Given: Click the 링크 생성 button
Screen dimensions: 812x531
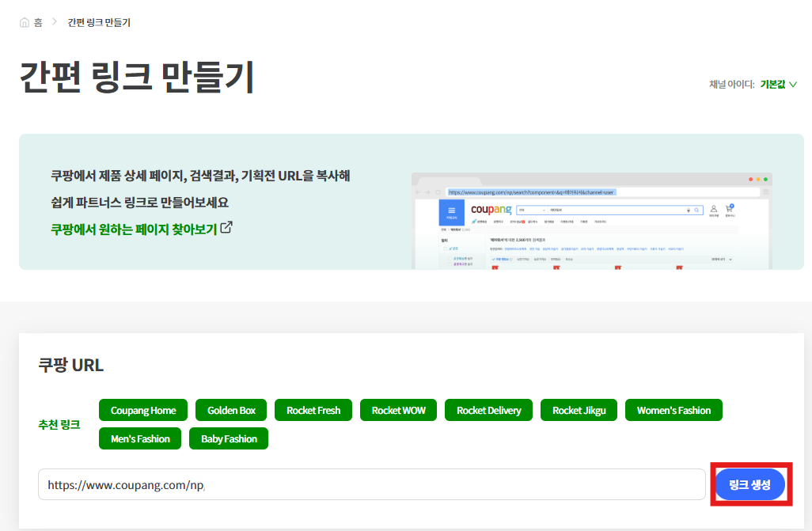Looking at the screenshot, I should [x=749, y=484].
